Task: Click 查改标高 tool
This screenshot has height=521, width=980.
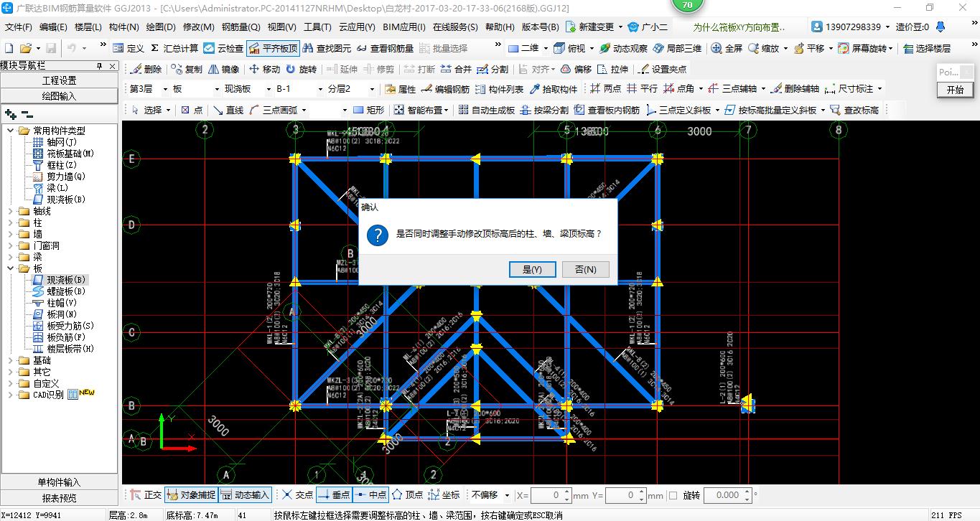Action: [854, 110]
